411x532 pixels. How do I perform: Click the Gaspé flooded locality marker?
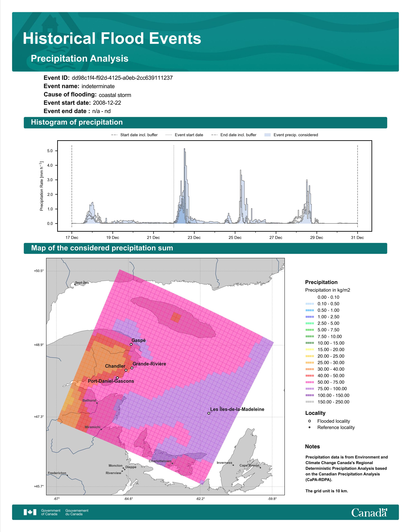point(131,345)
